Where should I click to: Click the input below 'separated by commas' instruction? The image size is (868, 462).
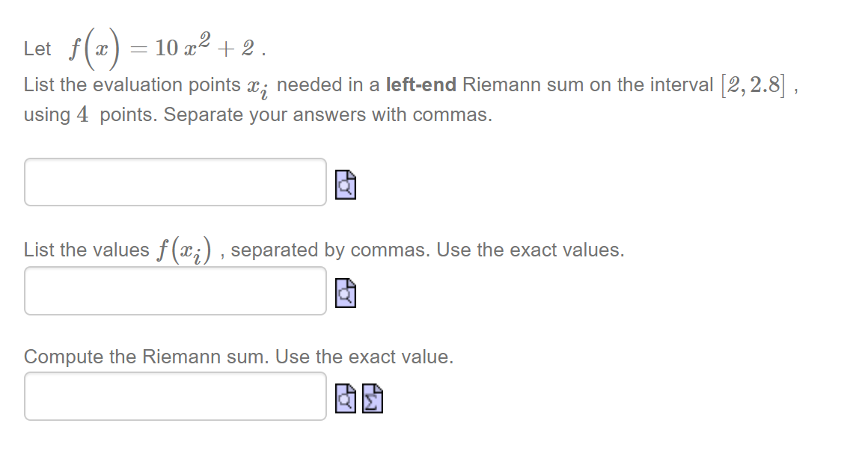click(175, 291)
